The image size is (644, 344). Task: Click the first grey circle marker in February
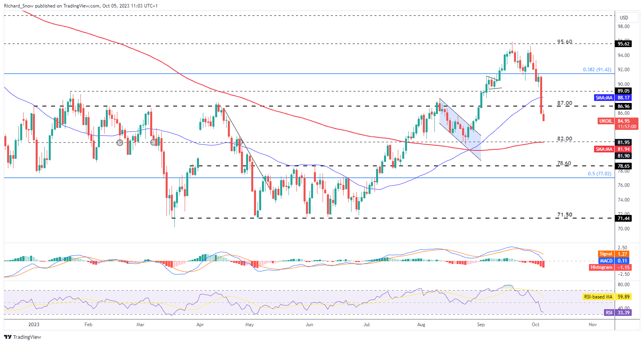tap(120, 143)
